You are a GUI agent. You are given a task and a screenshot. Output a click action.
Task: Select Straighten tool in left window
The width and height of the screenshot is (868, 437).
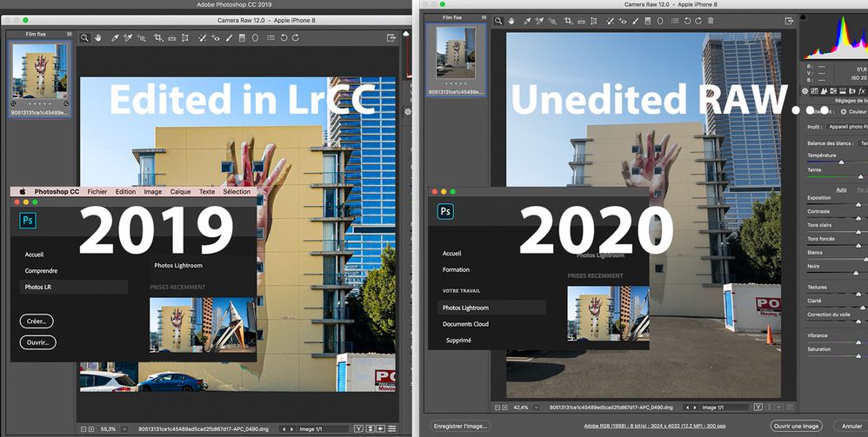tap(171, 38)
